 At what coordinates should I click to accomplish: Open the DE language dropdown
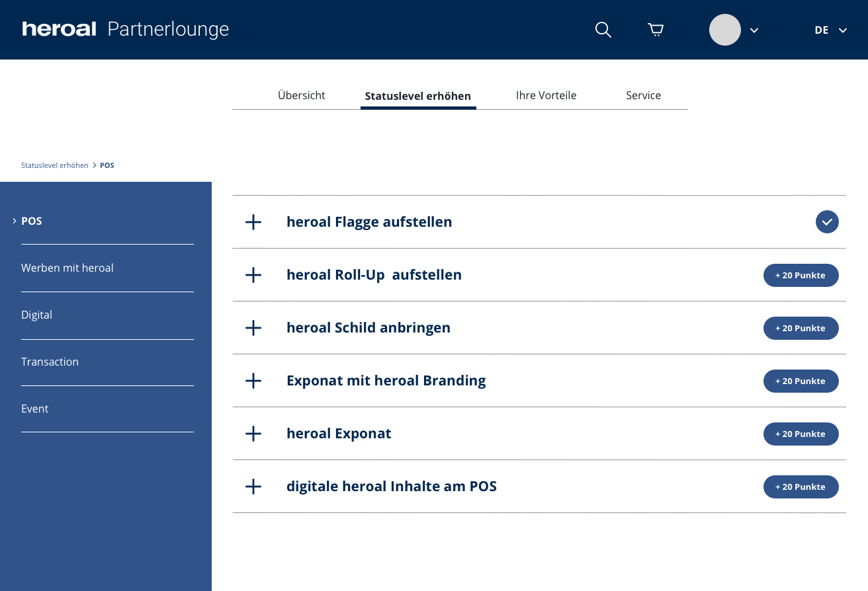point(830,30)
